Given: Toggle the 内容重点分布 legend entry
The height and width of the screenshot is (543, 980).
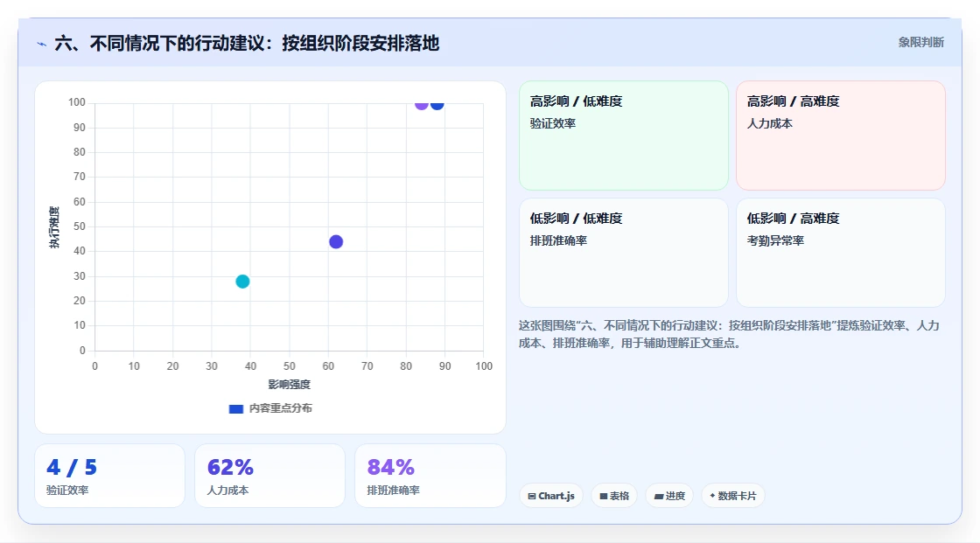Looking at the screenshot, I should [x=270, y=408].
